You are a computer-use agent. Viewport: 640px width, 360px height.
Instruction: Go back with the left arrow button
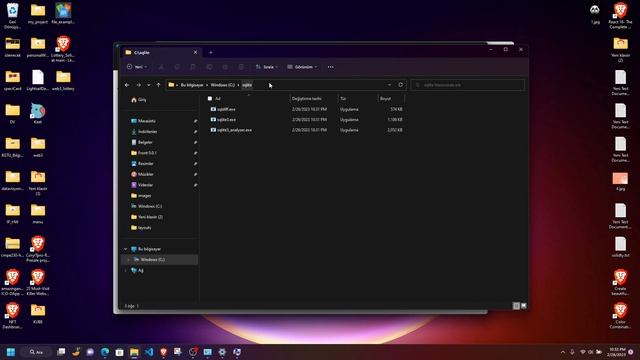point(127,85)
